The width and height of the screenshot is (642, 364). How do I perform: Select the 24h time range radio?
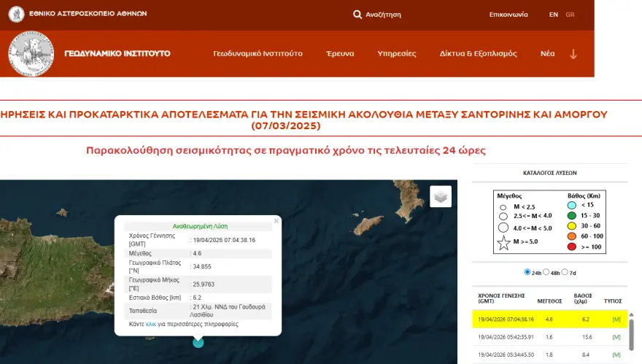pyautogui.click(x=528, y=272)
